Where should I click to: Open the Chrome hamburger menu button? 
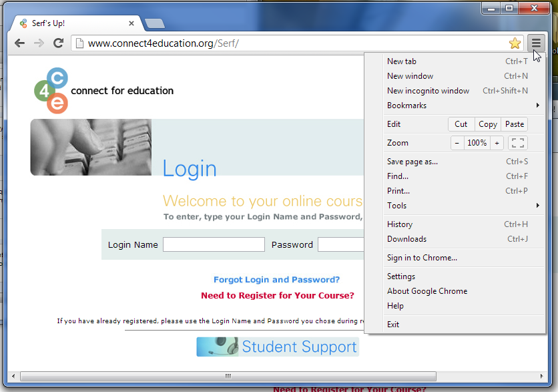(x=536, y=43)
